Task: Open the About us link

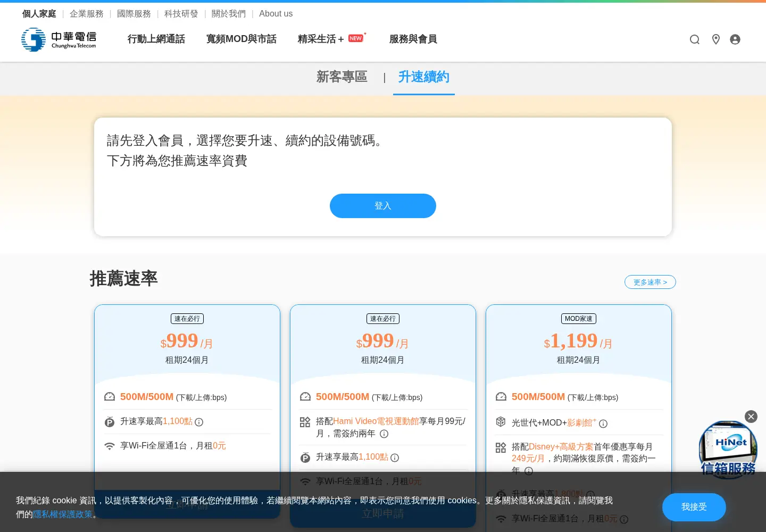Action: pyautogui.click(x=276, y=14)
